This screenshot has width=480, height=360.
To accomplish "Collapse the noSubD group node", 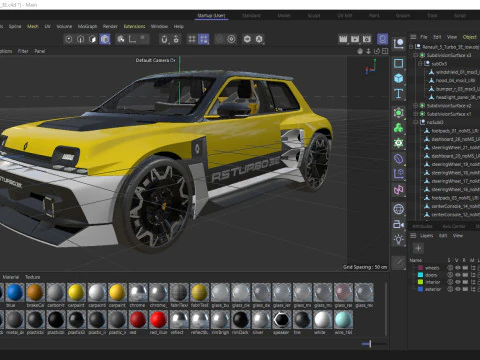I will click(416, 122).
